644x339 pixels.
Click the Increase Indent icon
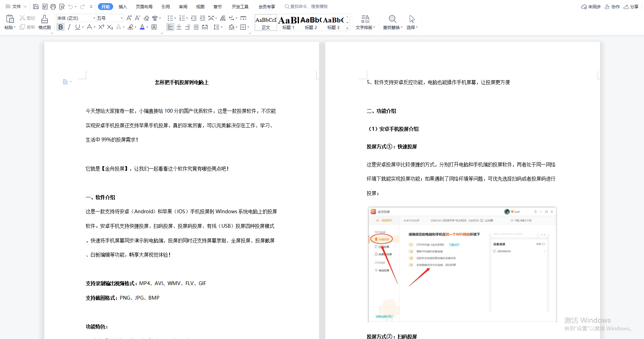tap(202, 18)
